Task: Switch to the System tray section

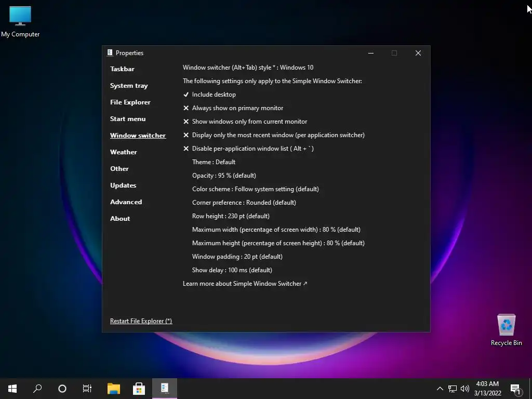Action: click(129, 86)
